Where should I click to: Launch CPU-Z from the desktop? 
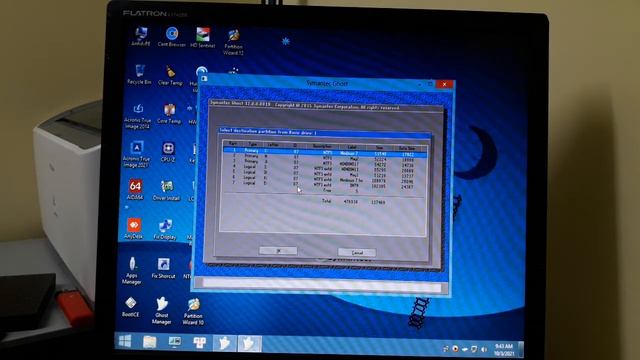pyautogui.click(x=168, y=152)
